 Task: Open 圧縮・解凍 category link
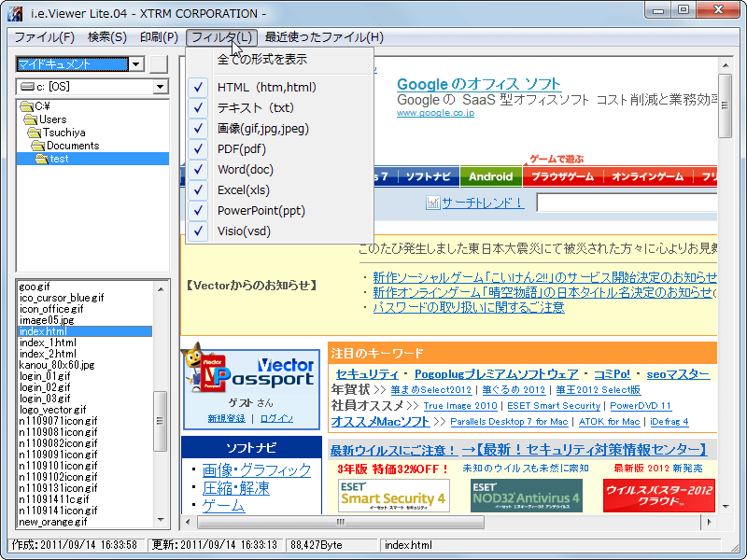[236, 488]
